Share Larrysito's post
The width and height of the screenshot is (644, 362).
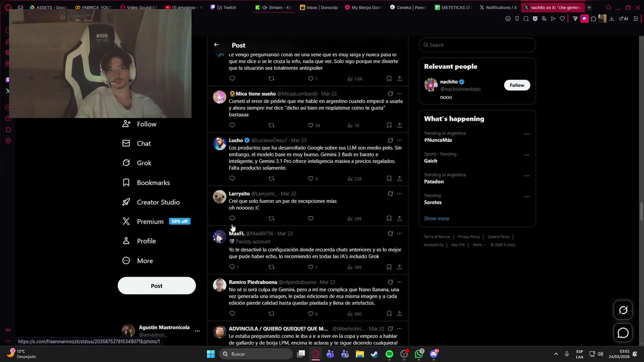[399, 218]
